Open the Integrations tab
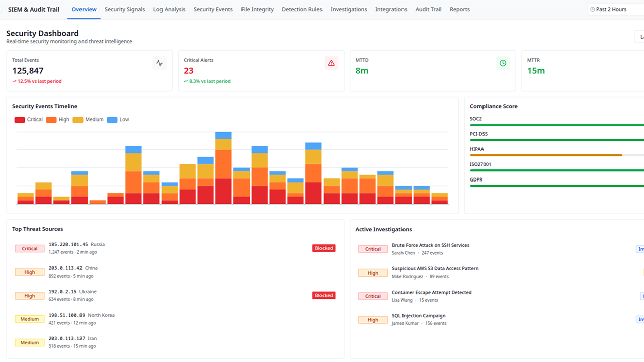Image resolution: width=644 pixels, height=362 pixels. [391, 9]
